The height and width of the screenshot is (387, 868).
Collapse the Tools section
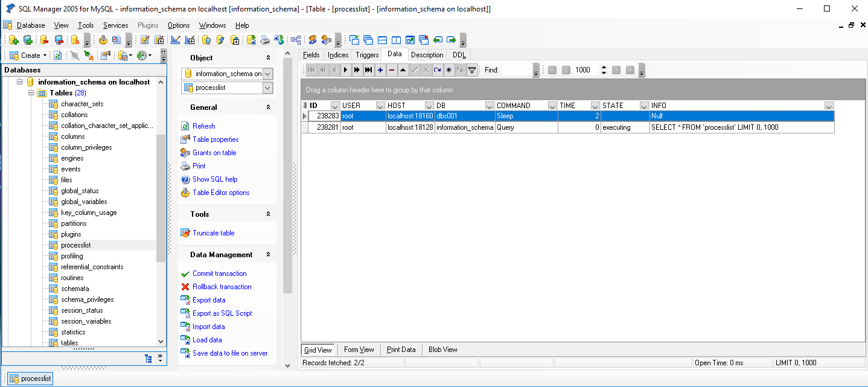click(x=269, y=214)
